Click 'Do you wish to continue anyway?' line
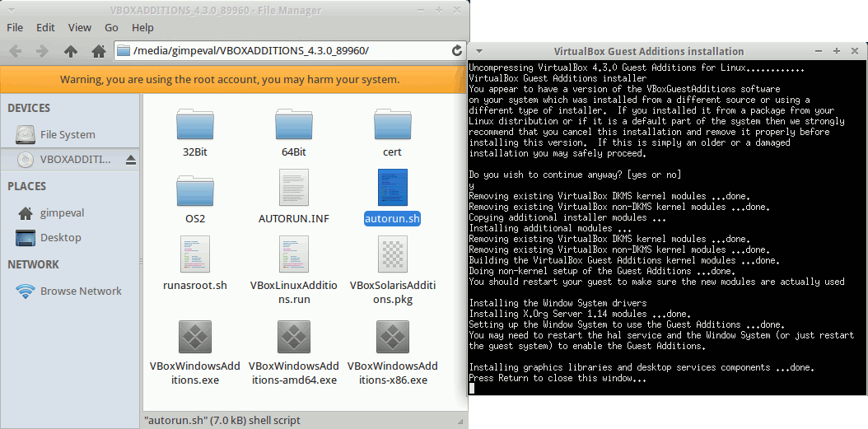The width and height of the screenshot is (868, 429). click(575, 175)
